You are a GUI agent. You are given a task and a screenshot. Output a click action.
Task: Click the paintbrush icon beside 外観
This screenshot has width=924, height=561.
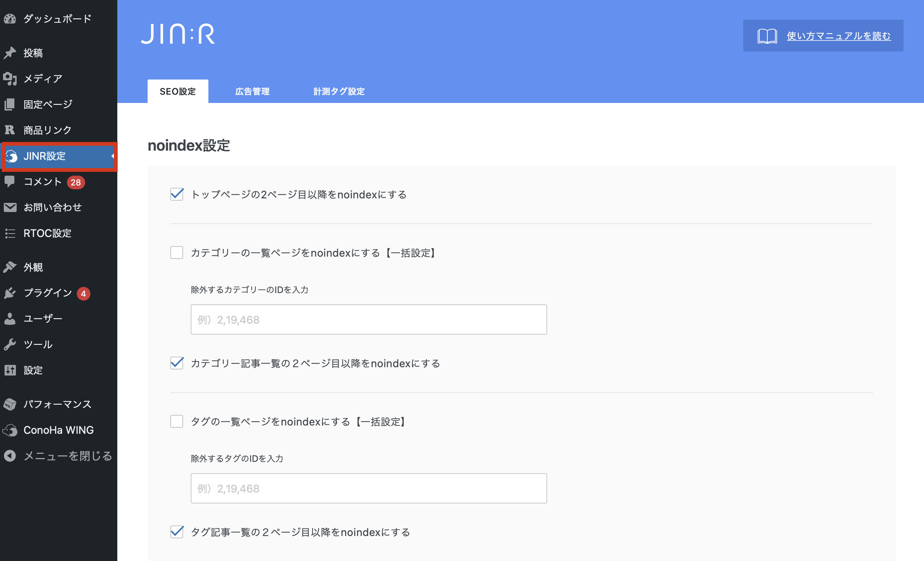[10, 267]
